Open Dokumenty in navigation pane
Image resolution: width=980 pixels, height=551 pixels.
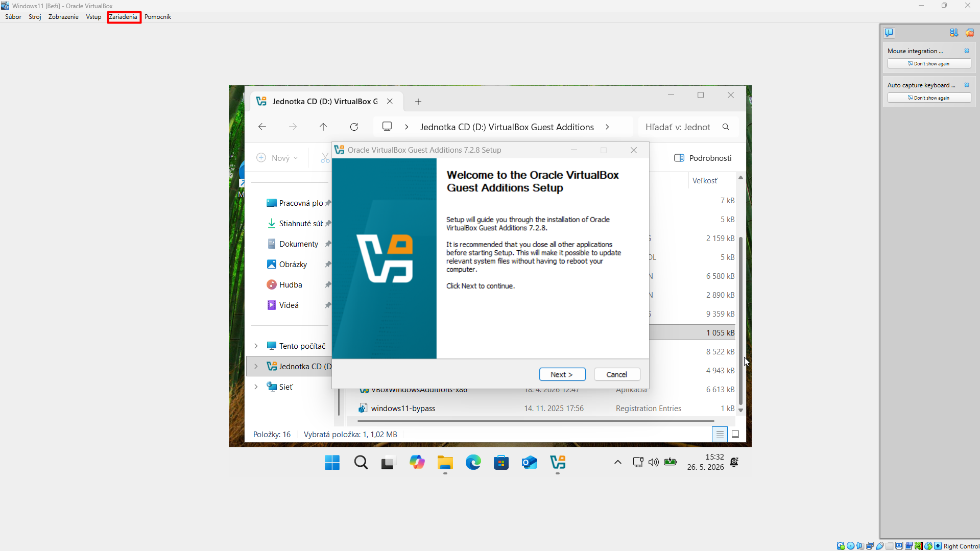298,244
